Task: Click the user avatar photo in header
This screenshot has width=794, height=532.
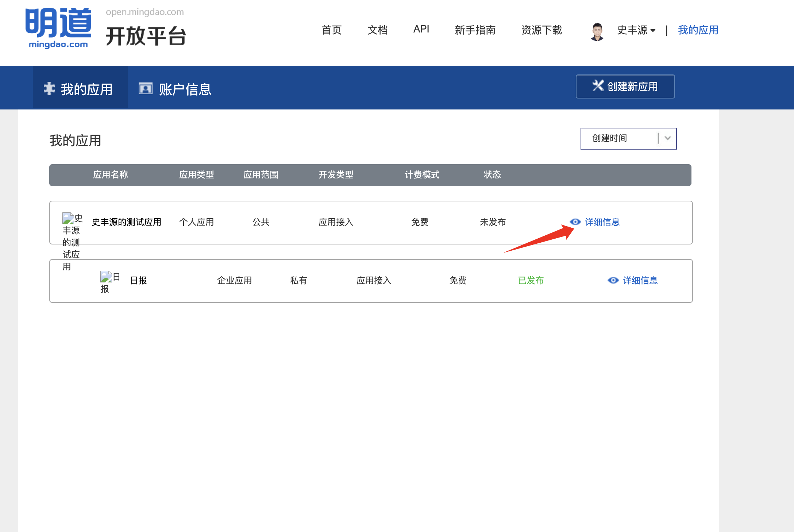Action: pos(597,31)
